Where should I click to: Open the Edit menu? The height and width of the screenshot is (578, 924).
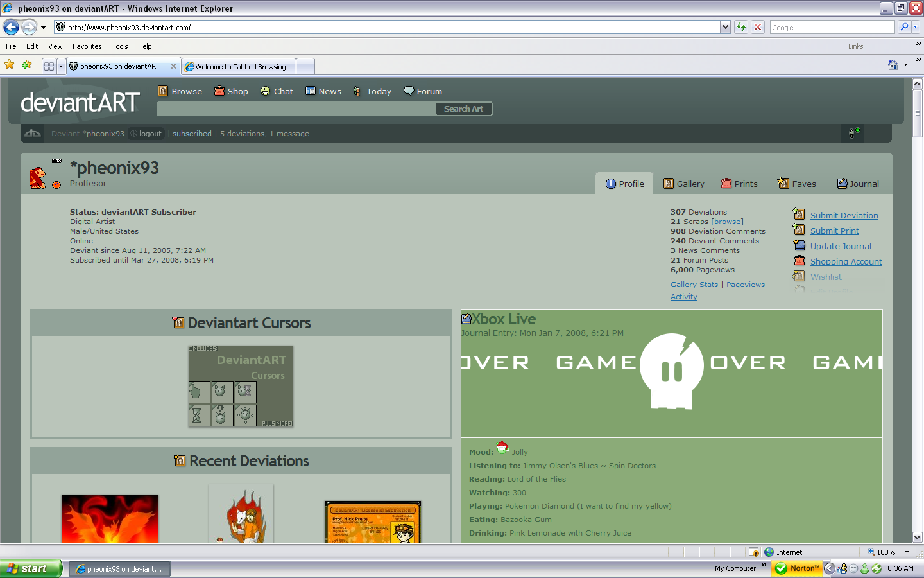pyautogui.click(x=32, y=46)
